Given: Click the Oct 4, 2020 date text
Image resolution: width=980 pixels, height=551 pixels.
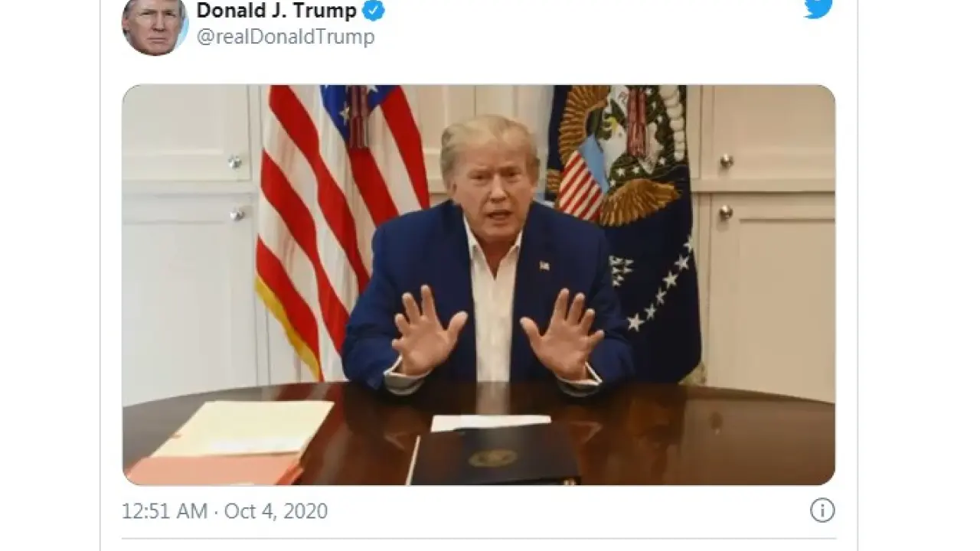Looking at the screenshot, I should (x=276, y=511).
